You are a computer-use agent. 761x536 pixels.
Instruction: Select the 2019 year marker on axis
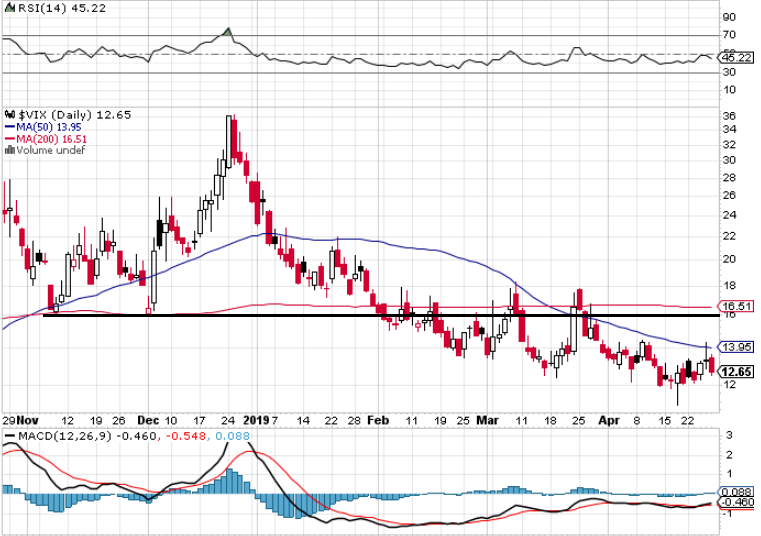(258, 421)
